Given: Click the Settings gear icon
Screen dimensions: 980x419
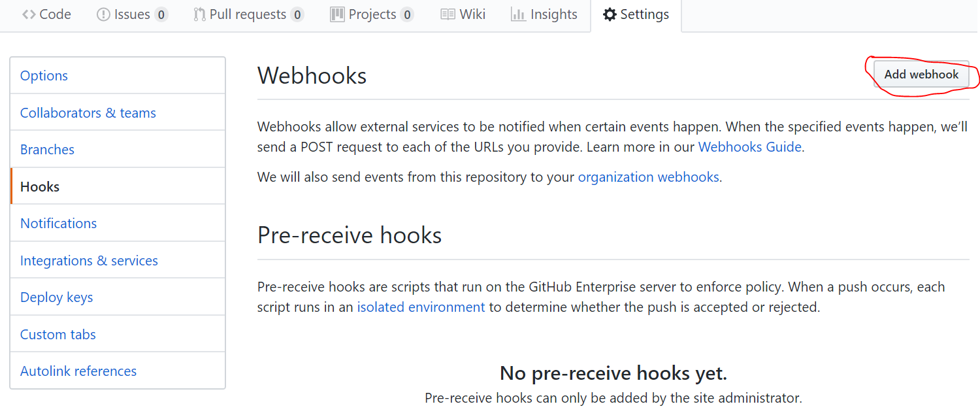Looking at the screenshot, I should click(610, 14).
